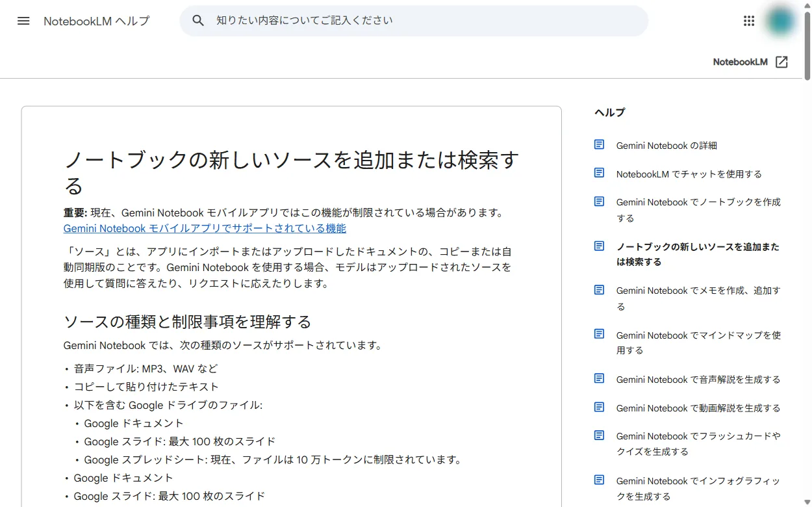Select current article ノートブックの新しいソースを追加または検索する

[x=698, y=254]
